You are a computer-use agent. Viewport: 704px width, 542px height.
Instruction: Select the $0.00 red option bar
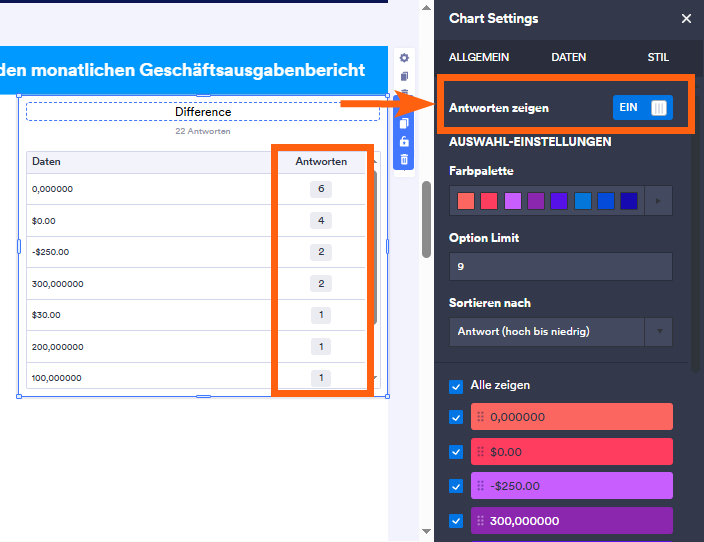(572, 452)
